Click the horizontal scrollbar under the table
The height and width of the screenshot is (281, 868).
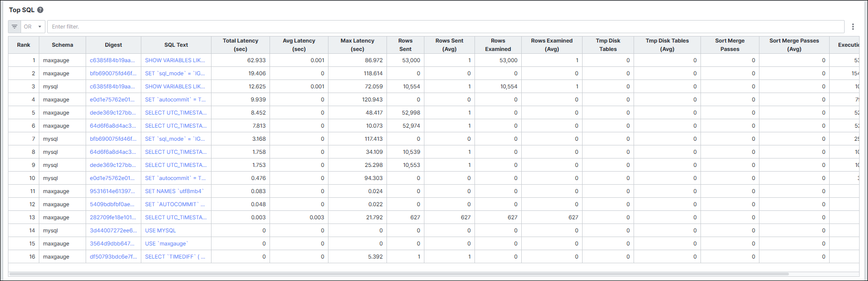point(399,274)
